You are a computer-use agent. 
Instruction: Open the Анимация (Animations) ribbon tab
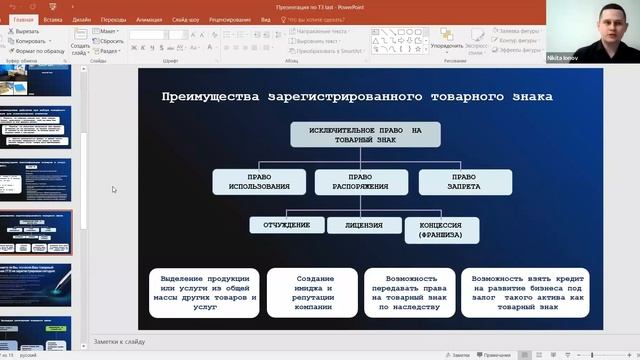[x=149, y=20]
